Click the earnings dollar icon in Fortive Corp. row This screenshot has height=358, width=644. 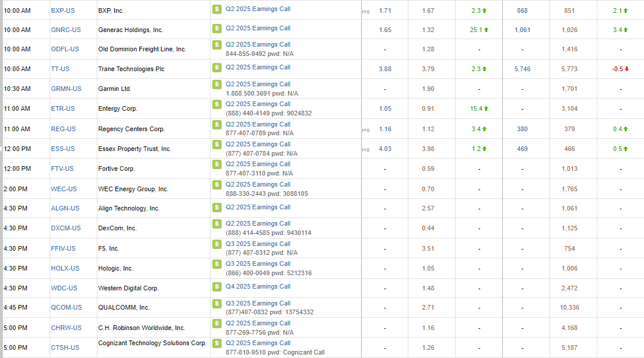[217, 164]
